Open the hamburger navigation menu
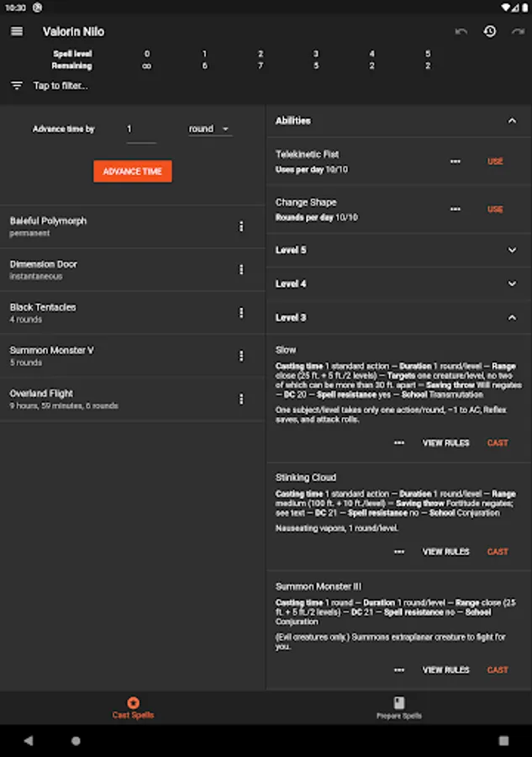 (17, 32)
